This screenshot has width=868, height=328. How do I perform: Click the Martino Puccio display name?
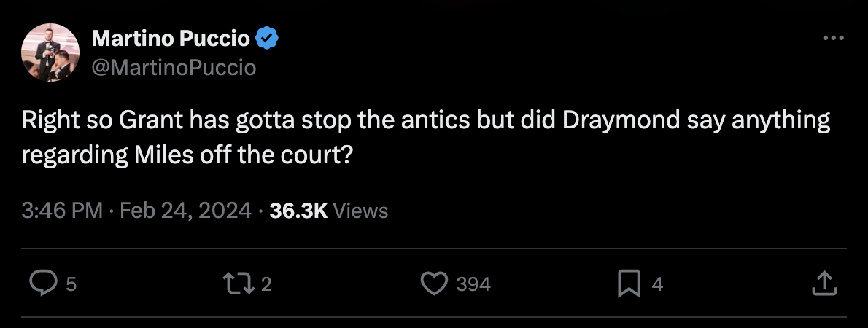click(x=171, y=38)
